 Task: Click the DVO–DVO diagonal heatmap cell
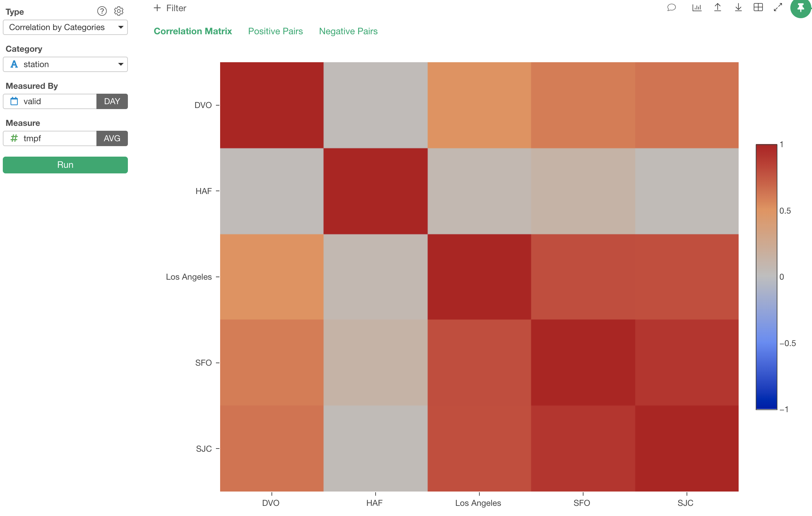(272, 105)
